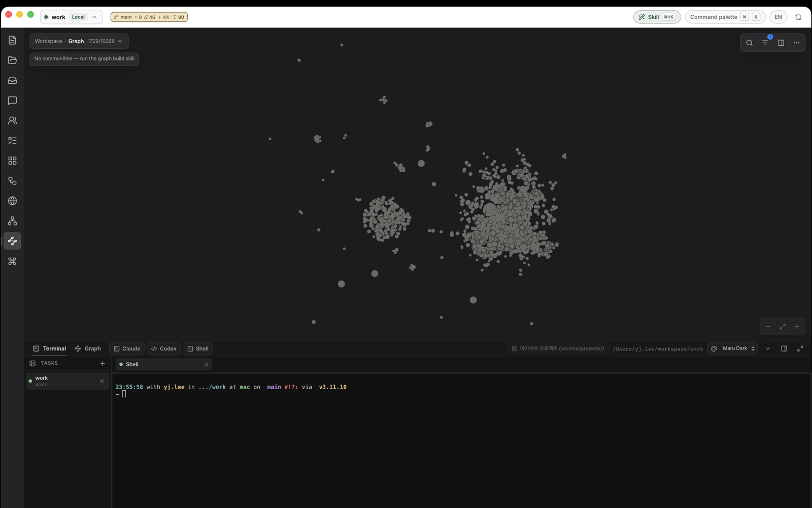This screenshot has height=508, width=812.
Task: Launch a Claude terminal session
Action: (127, 348)
